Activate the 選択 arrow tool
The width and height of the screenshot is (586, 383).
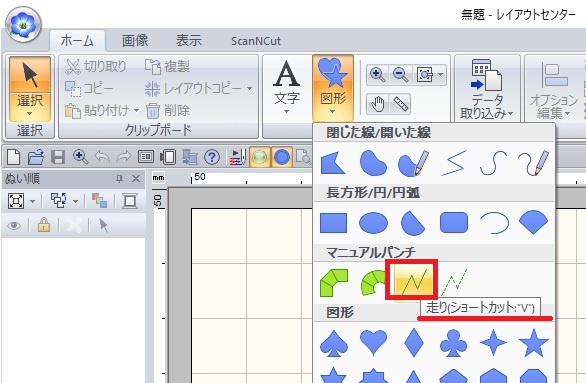click(30, 74)
